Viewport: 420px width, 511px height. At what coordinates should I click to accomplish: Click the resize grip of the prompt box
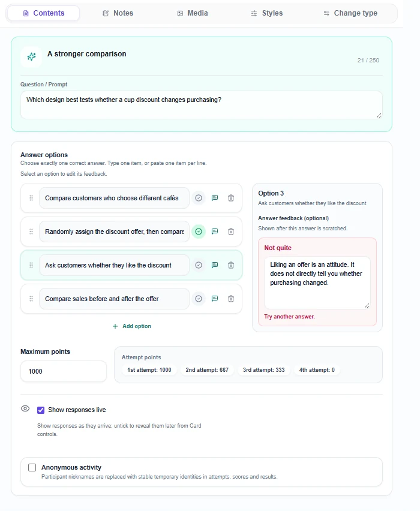pyautogui.click(x=379, y=116)
